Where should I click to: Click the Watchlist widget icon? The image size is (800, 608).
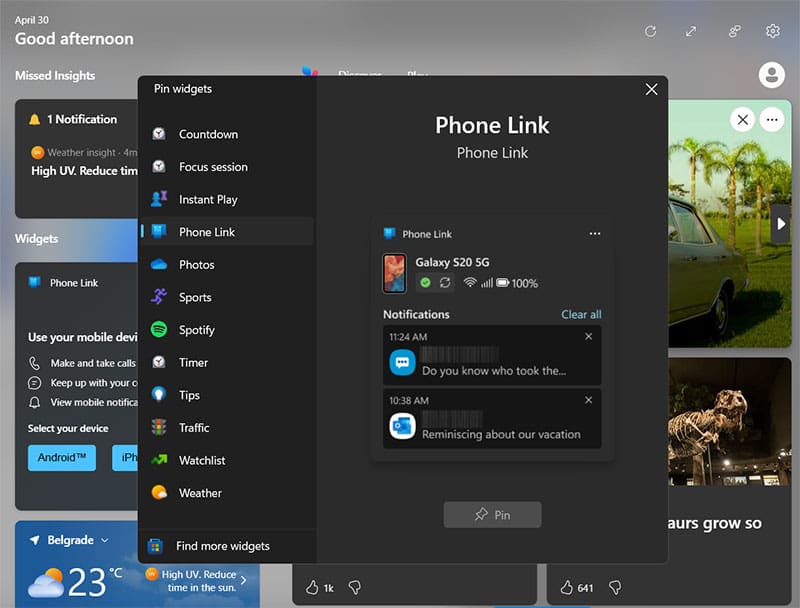coord(158,460)
